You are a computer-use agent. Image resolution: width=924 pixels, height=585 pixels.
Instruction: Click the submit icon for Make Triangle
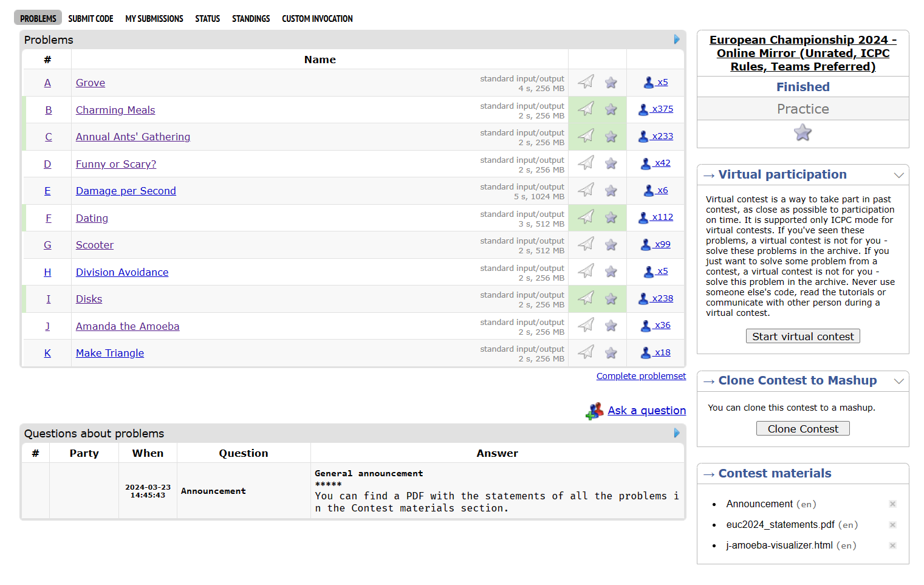point(586,352)
